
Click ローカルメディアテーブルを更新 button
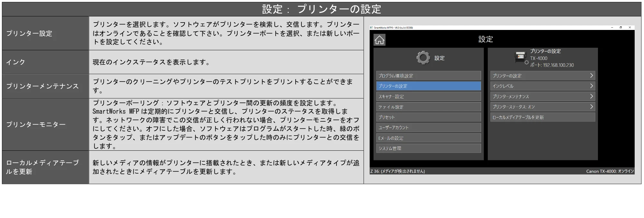coord(543,117)
